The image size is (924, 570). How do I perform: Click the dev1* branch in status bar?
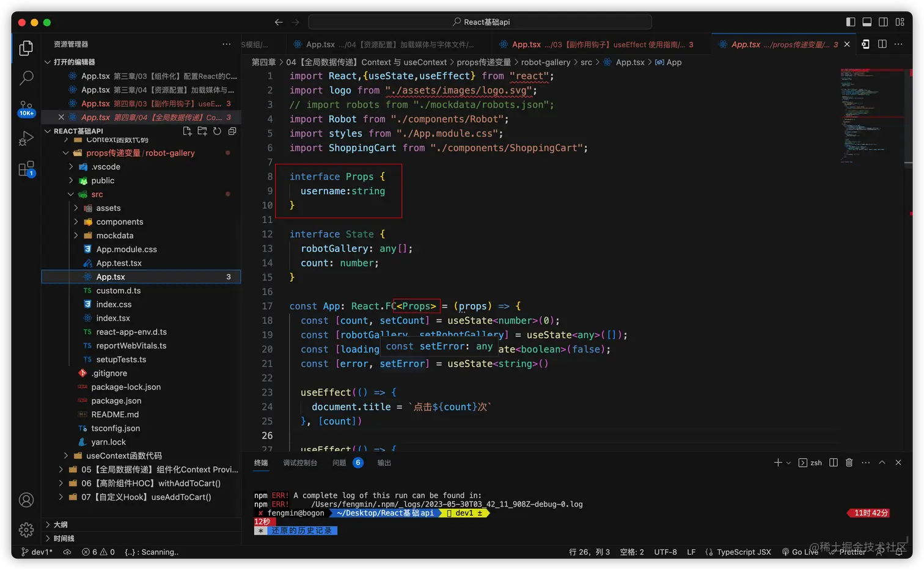(x=37, y=552)
